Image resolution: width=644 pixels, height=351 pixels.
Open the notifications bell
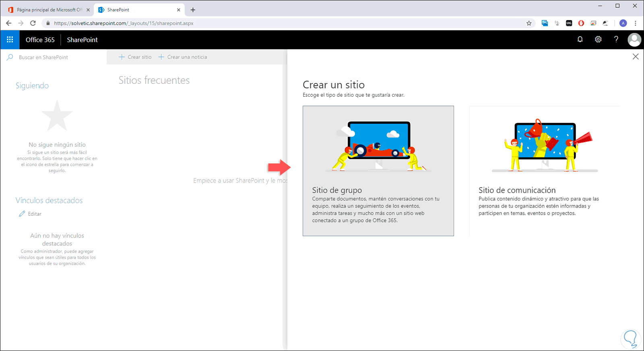pyautogui.click(x=580, y=39)
